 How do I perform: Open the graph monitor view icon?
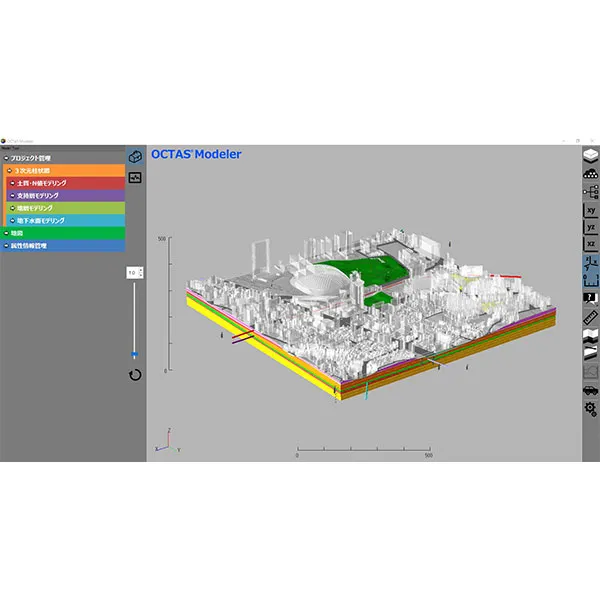[135, 177]
